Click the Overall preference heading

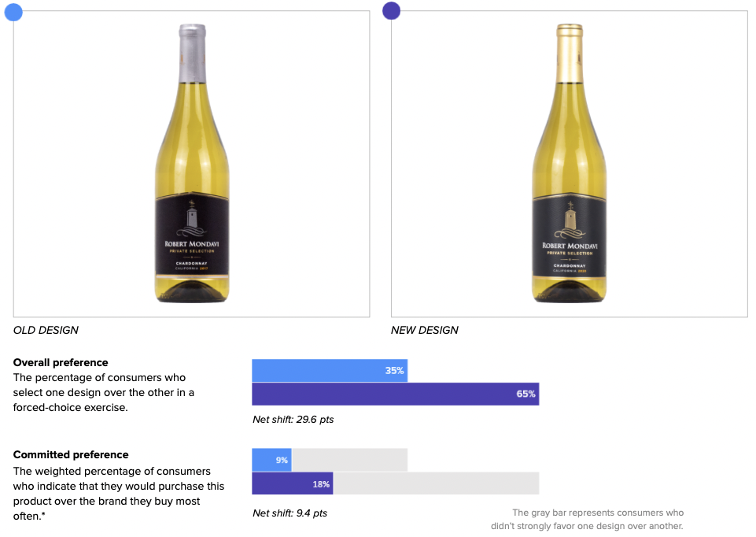[61, 362]
